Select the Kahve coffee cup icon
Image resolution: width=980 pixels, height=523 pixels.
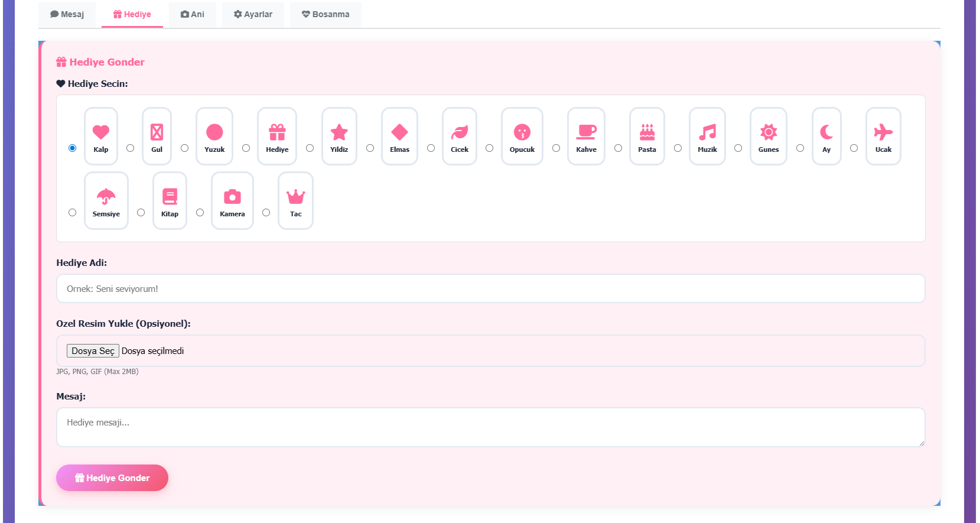586,132
